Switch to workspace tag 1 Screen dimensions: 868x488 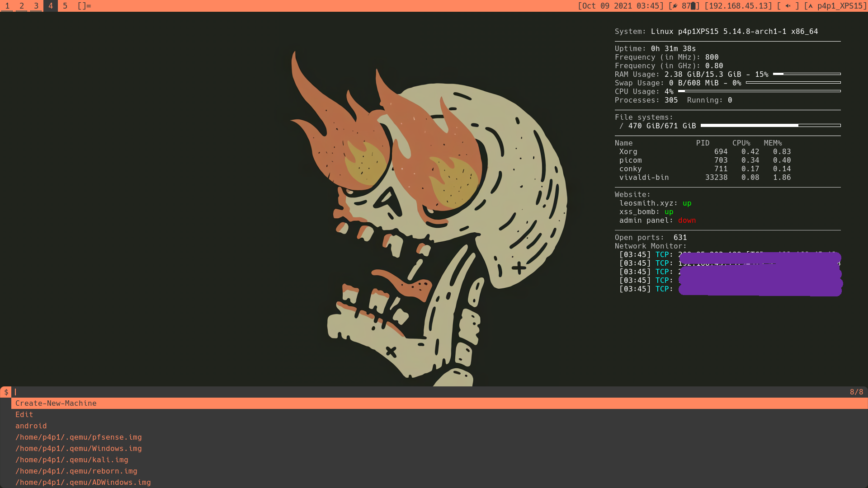coord(7,6)
